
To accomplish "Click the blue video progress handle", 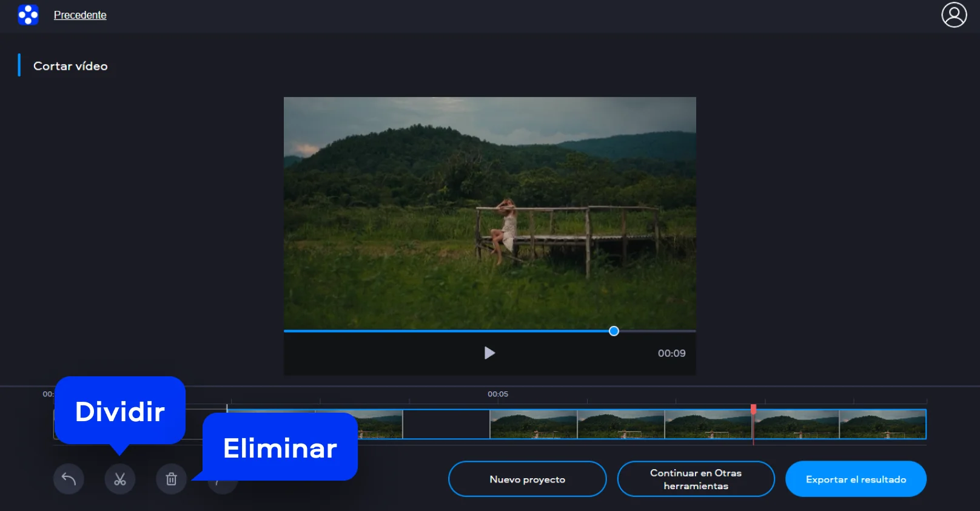I will pyautogui.click(x=614, y=331).
